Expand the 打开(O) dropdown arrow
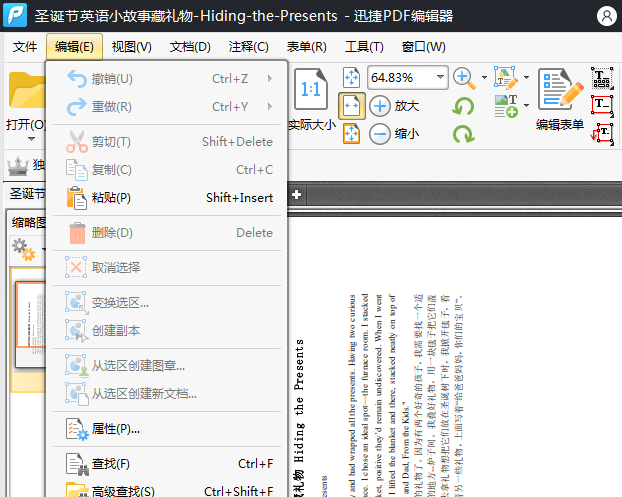 point(31,139)
